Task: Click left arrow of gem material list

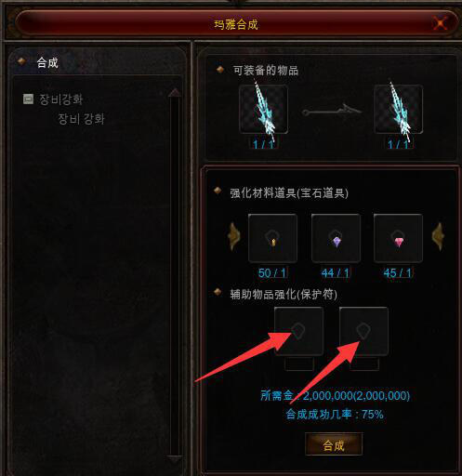Action: pyautogui.click(x=234, y=236)
